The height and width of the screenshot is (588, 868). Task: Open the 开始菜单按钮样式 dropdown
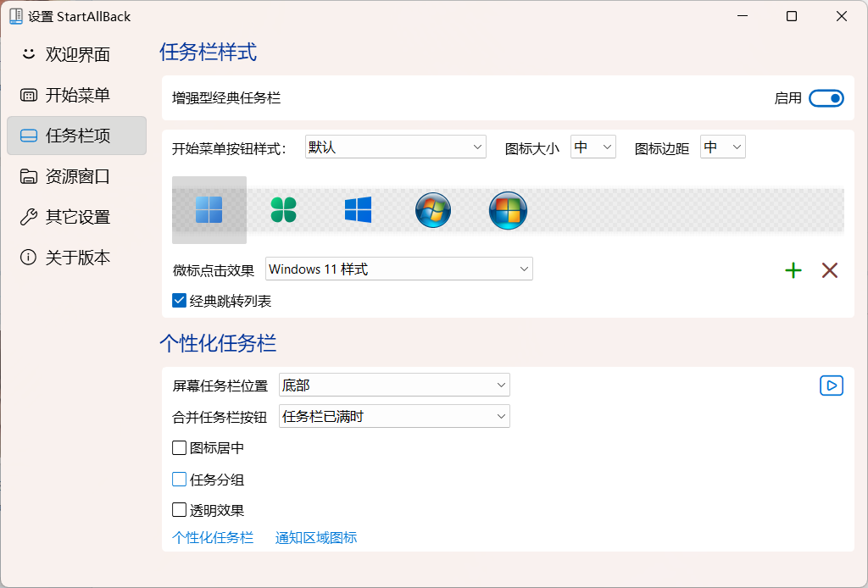(395, 147)
